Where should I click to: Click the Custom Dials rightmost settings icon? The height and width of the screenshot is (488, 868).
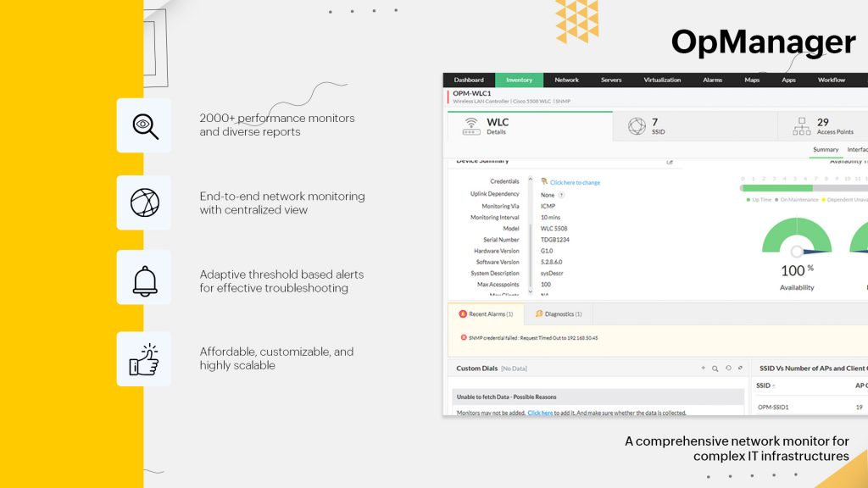(x=740, y=368)
